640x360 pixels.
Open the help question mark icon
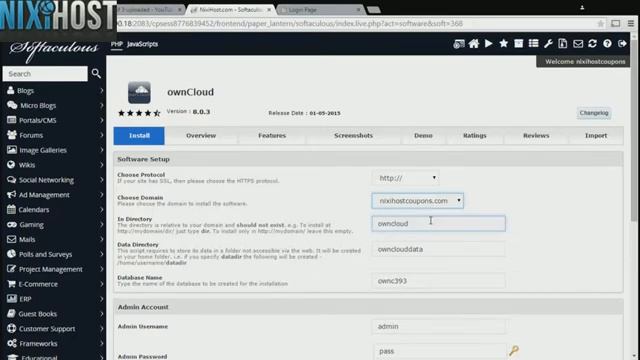[607, 44]
